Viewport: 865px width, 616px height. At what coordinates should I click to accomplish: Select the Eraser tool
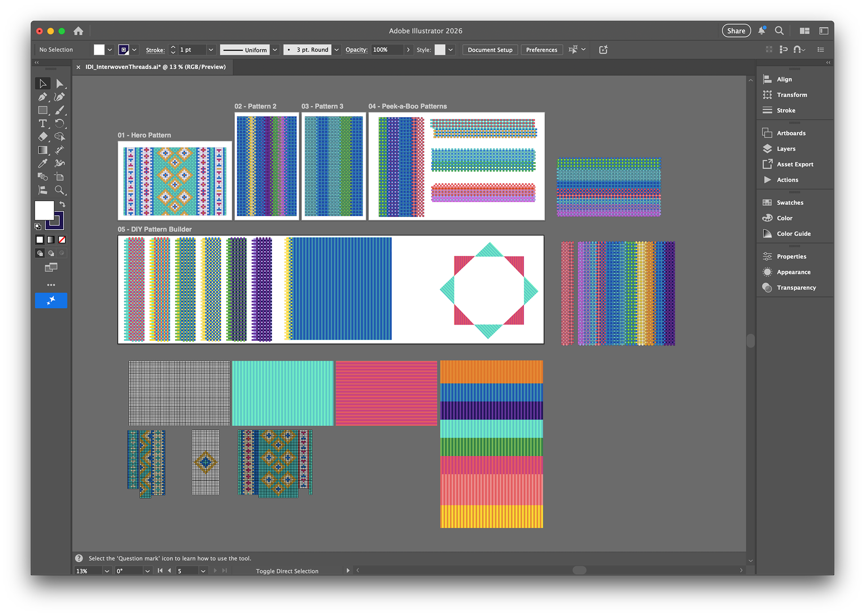click(x=42, y=136)
